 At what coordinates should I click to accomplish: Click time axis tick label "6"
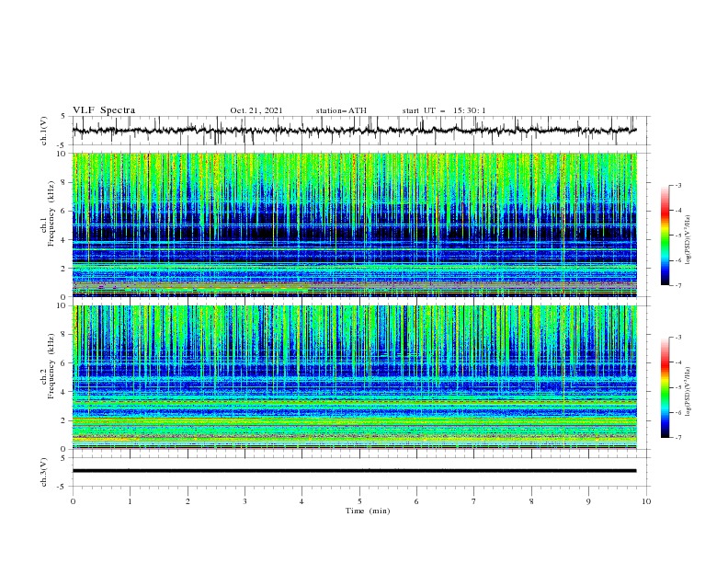tap(416, 501)
